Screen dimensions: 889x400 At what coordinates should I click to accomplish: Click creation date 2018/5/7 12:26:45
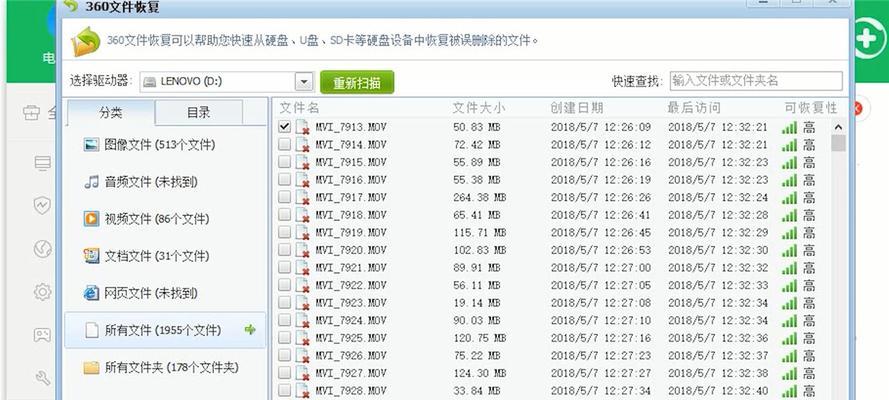tap(601, 233)
